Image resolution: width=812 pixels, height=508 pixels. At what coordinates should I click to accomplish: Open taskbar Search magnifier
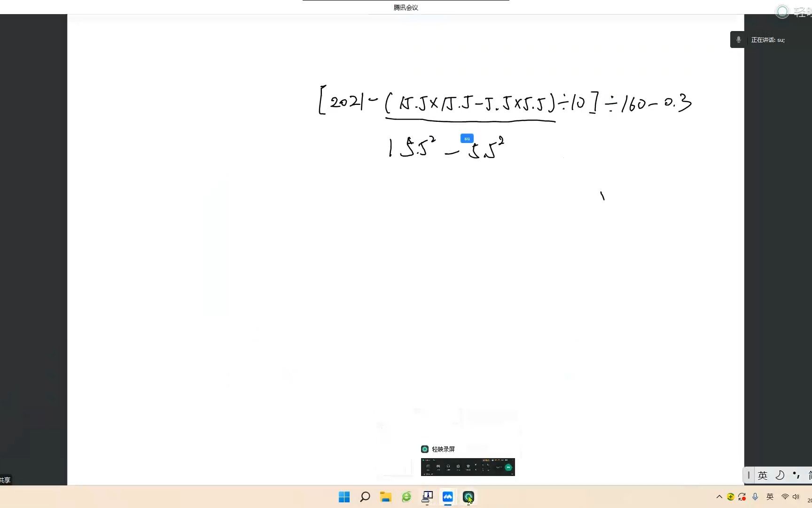(365, 497)
